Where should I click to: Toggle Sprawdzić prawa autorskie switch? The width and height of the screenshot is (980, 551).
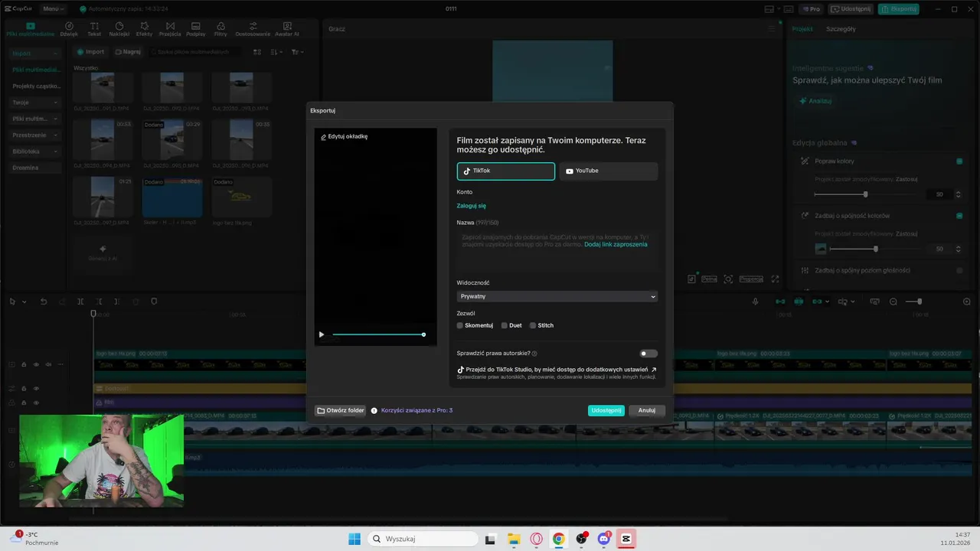coord(648,354)
